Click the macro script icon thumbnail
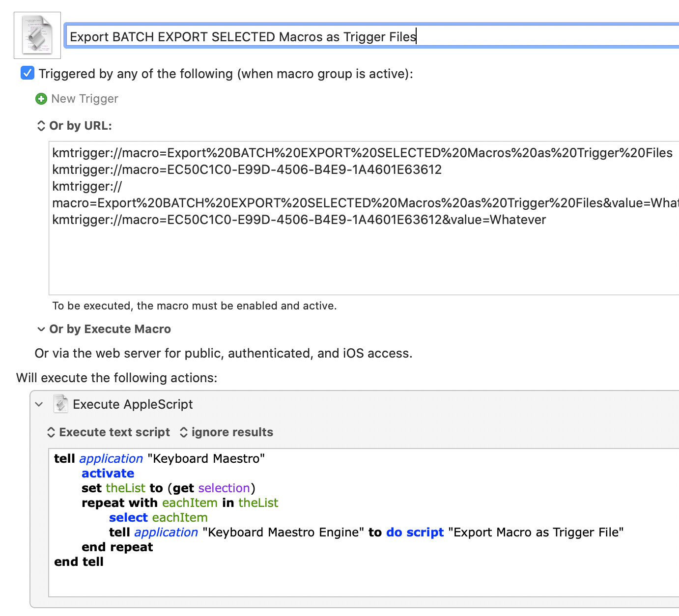The height and width of the screenshot is (616, 679). pos(37,35)
